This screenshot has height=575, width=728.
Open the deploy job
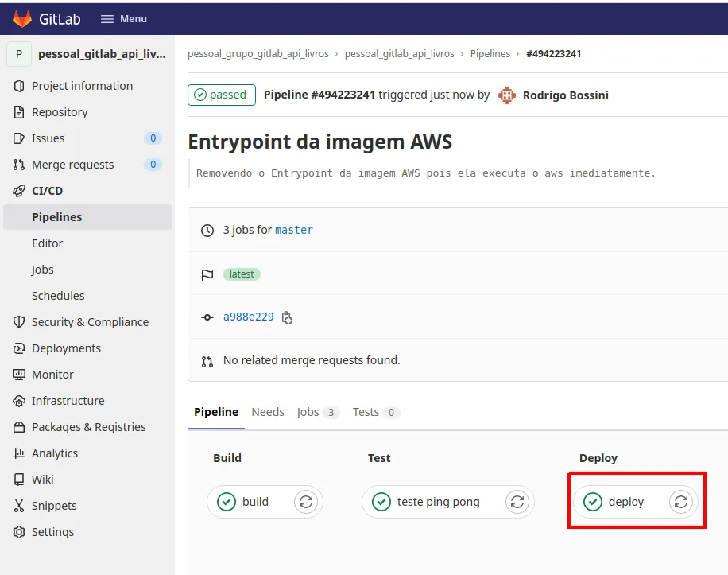(x=625, y=502)
